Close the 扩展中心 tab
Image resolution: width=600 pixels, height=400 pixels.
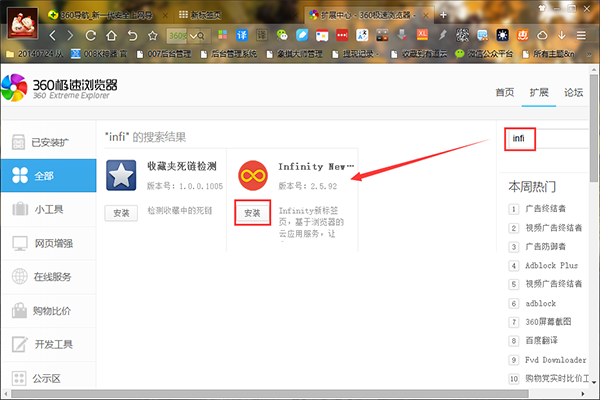426,15
